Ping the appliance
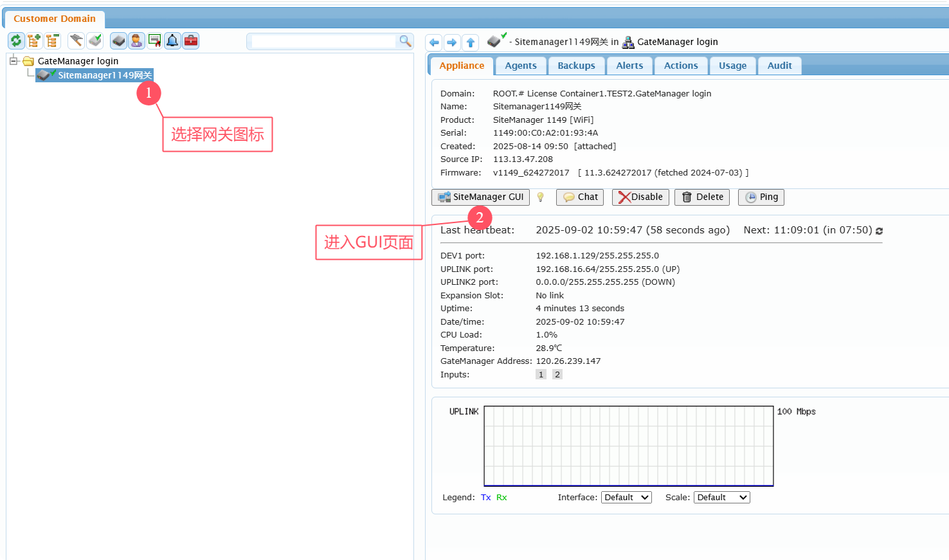Screen dimensions: 949x560 click(761, 197)
